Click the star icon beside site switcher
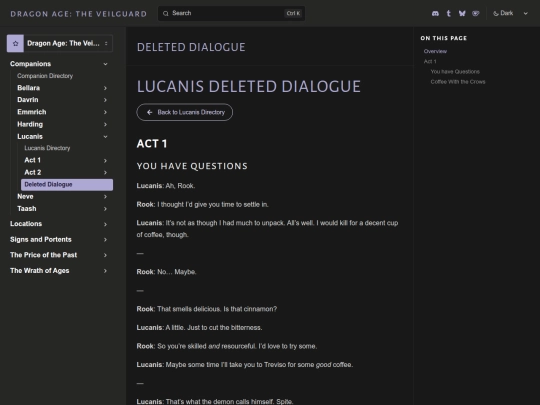 (x=15, y=43)
